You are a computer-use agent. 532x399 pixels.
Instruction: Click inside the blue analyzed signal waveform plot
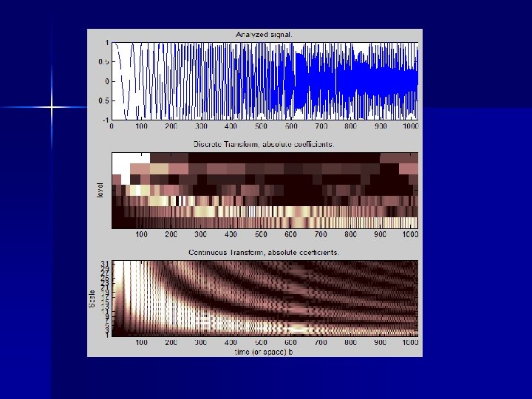[x=265, y=81]
